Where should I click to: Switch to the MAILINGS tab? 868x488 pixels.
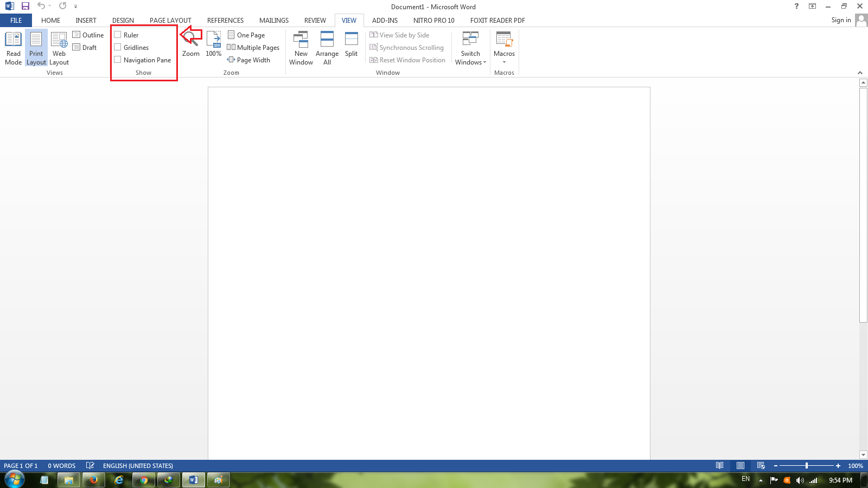coord(273,20)
